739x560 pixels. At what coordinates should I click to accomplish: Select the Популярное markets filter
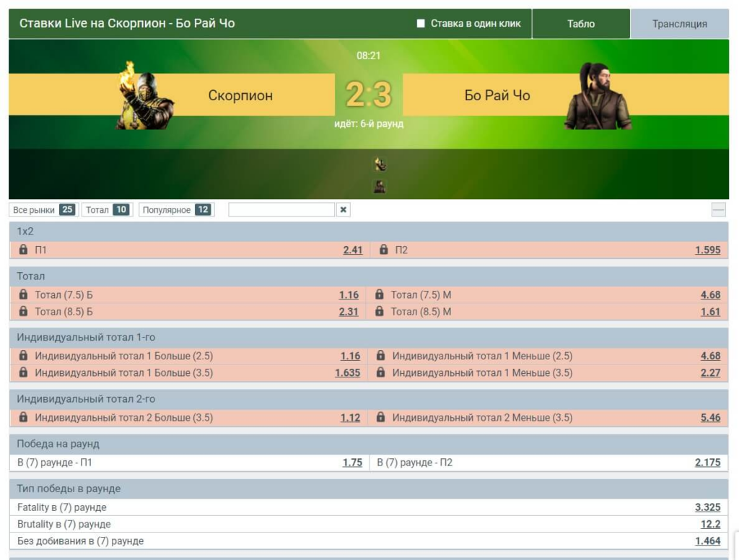tap(176, 210)
